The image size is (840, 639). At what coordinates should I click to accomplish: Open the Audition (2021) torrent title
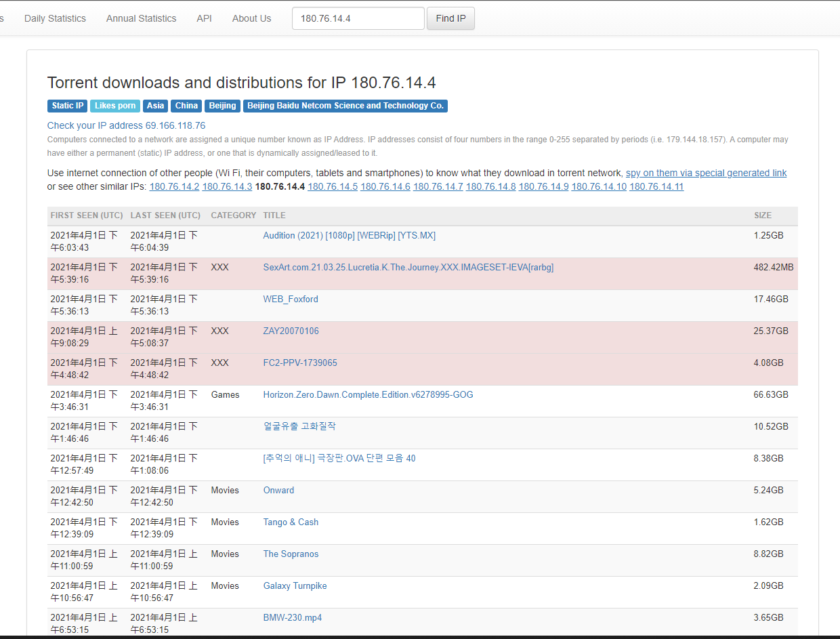pyautogui.click(x=349, y=235)
